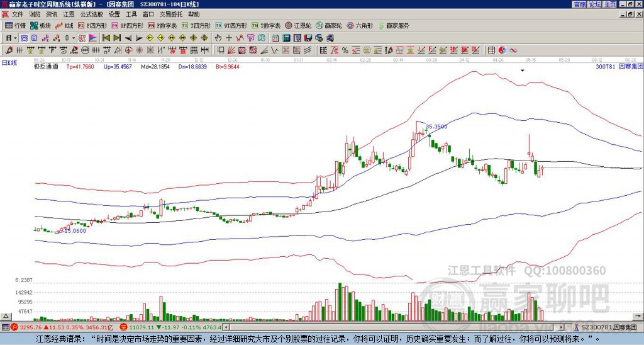This screenshot has width=644, height=345.
Task: Open the 9P四方形 tool
Action: point(128,25)
